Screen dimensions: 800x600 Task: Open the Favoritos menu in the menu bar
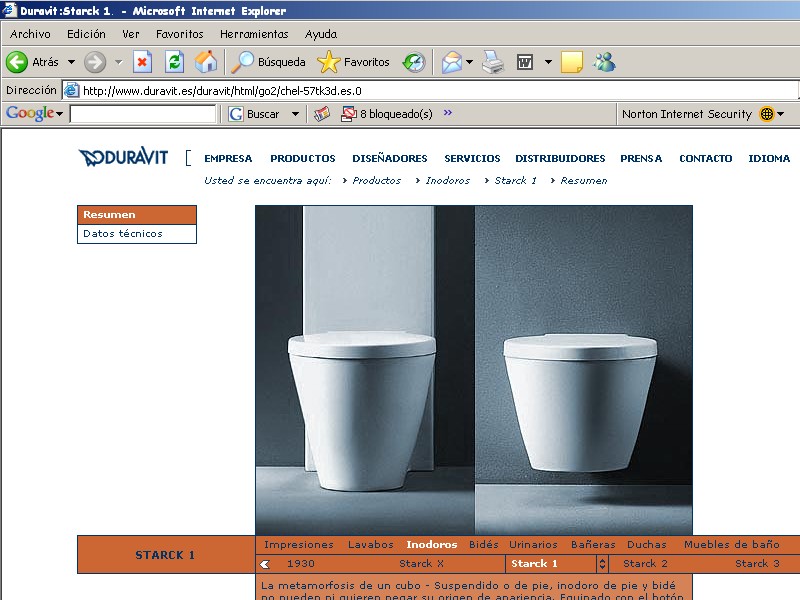pyautogui.click(x=180, y=34)
